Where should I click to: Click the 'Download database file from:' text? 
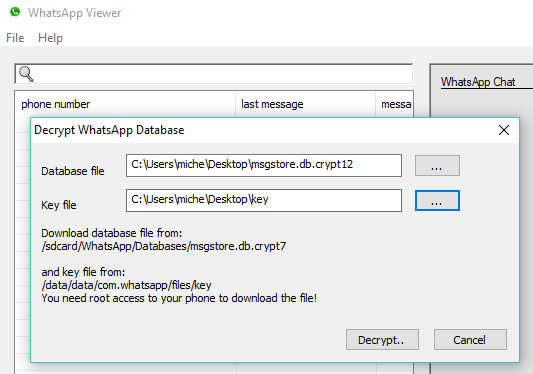coord(112,233)
